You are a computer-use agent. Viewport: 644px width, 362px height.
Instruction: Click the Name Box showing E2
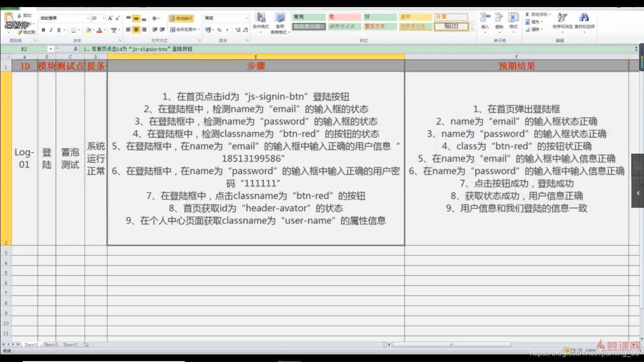(24, 49)
